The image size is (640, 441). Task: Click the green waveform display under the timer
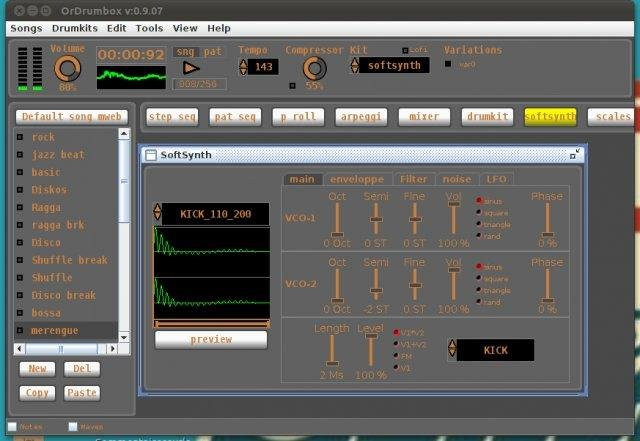pos(130,77)
